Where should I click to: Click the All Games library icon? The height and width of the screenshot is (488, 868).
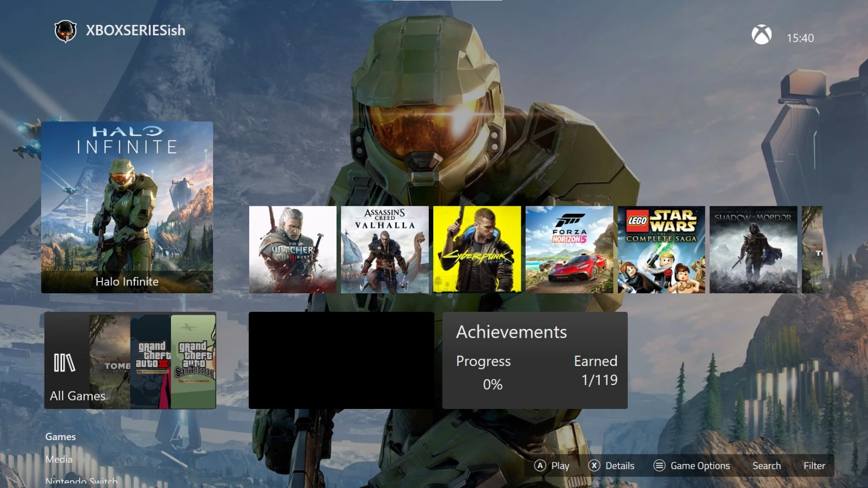(64, 363)
